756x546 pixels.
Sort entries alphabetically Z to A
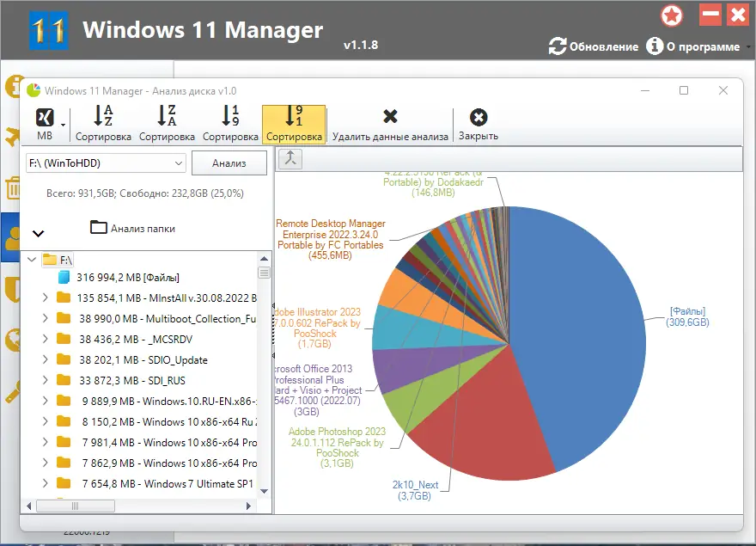coord(167,124)
